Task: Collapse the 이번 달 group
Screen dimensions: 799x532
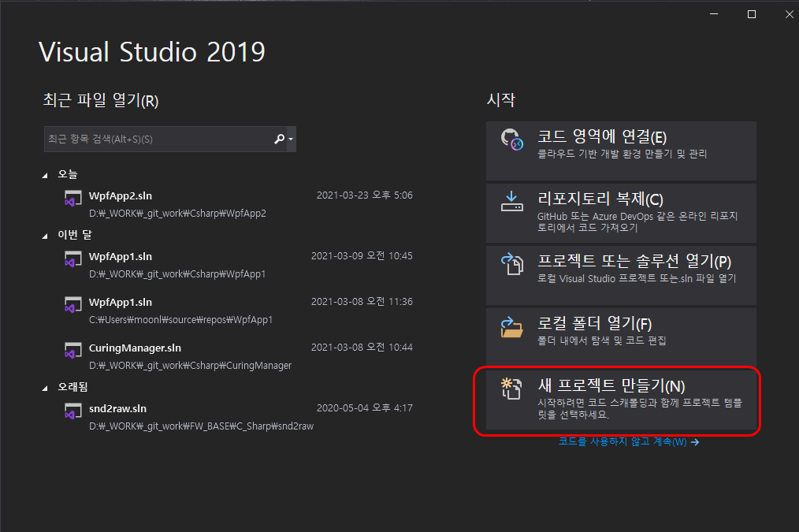Action: [45, 236]
